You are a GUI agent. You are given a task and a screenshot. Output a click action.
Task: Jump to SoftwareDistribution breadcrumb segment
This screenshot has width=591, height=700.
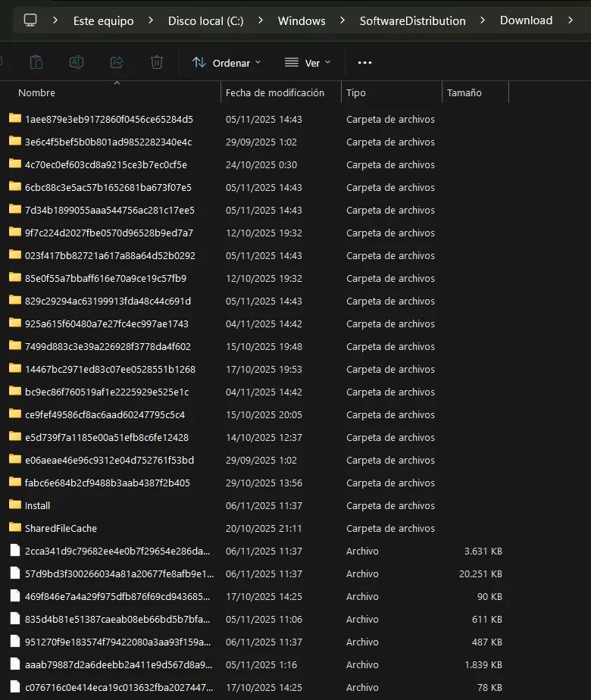pos(412,20)
